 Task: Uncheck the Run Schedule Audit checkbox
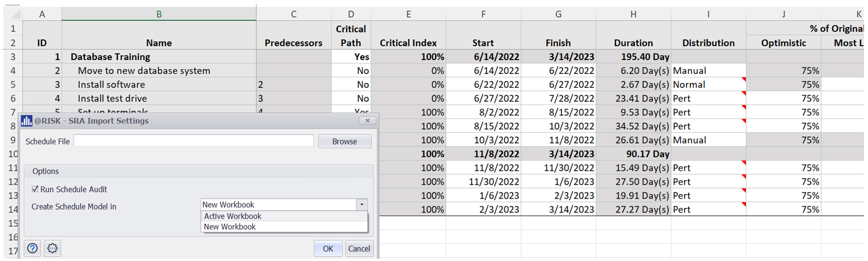pyautogui.click(x=35, y=189)
